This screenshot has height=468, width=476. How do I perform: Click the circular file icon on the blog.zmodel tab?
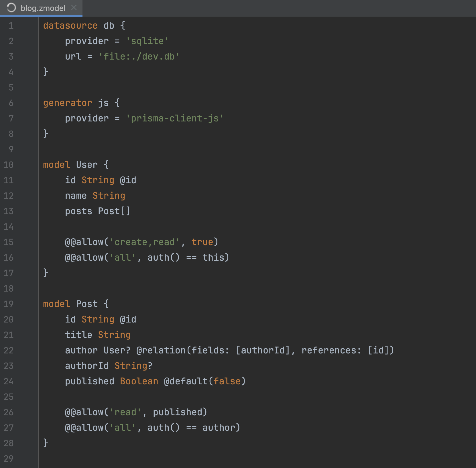coord(11,8)
